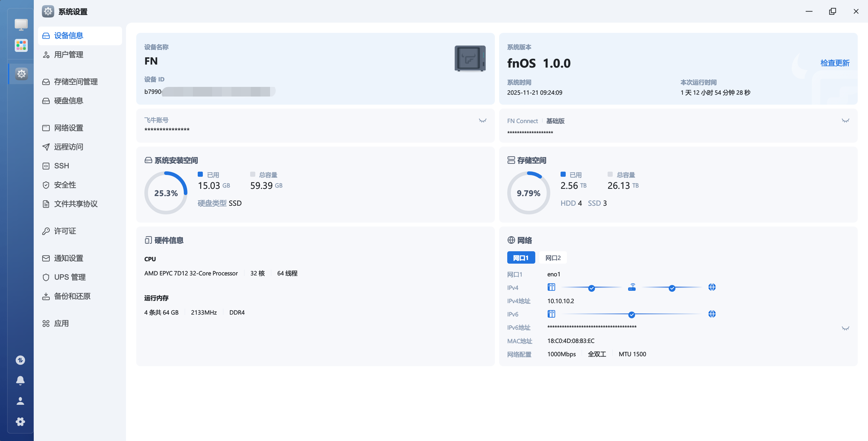Reveal the hidden 飞牛账号 value
868x441 pixels.
point(483,121)
